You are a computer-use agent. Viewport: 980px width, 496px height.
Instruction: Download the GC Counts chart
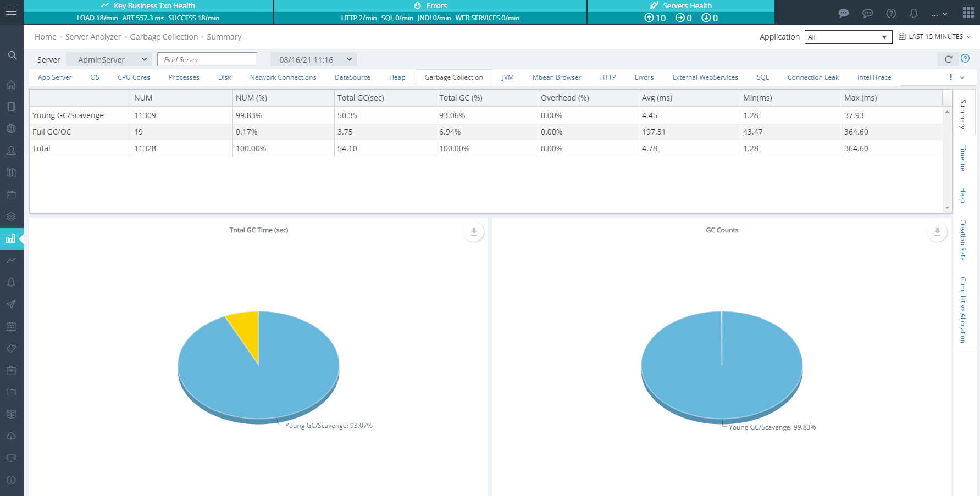coord(937,232)
